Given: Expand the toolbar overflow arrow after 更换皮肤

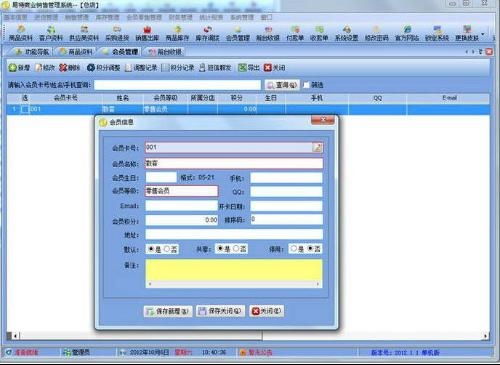Looking at the screenshot, I should pyautogui.click(x=483, y=34).
